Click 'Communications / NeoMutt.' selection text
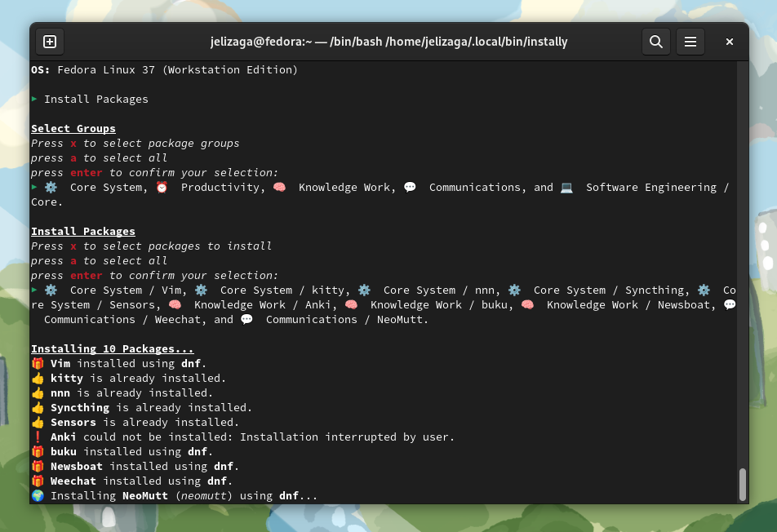777x532 pixels. [347, 320]
